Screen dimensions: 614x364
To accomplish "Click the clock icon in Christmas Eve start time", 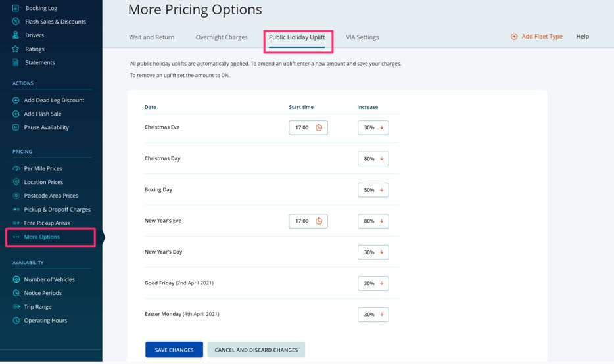I will point(319,127).
